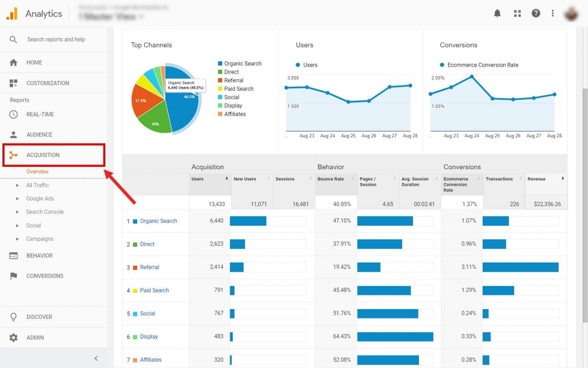Open the Organic Search channel link

point(158,221)
